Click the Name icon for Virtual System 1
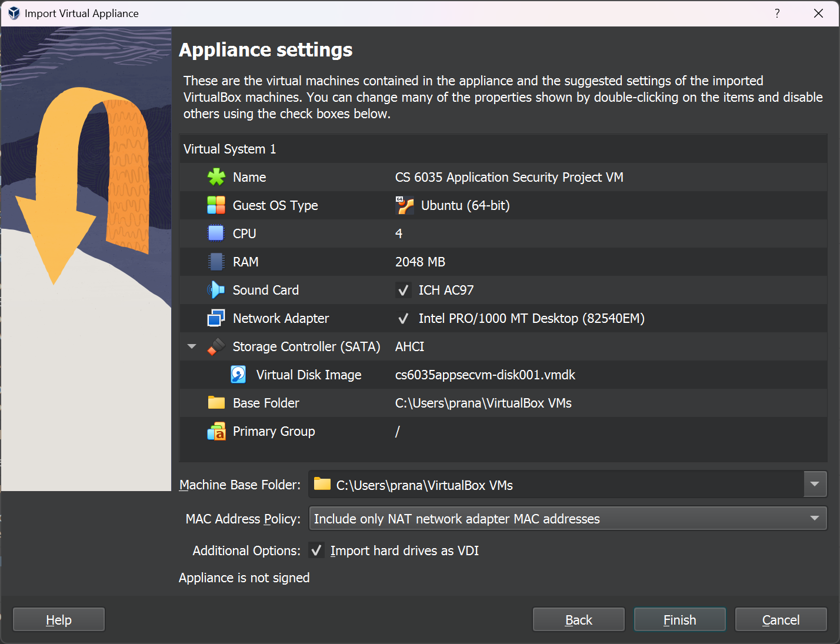Screen dimensions: 840x644 click(216, 177)
